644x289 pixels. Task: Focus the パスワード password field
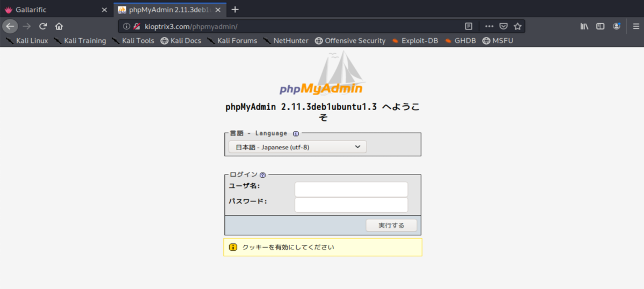click(352, 205)
